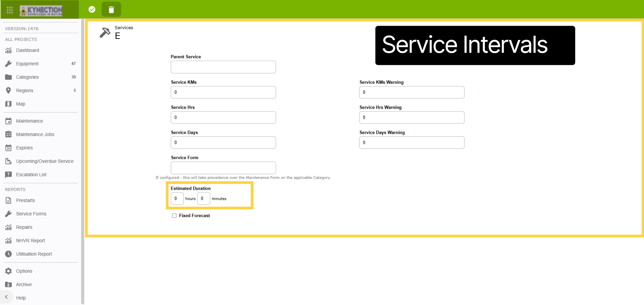Focus the Service KMs input
The width and height of the screenshot is (644, 305).
click(223, 92)
